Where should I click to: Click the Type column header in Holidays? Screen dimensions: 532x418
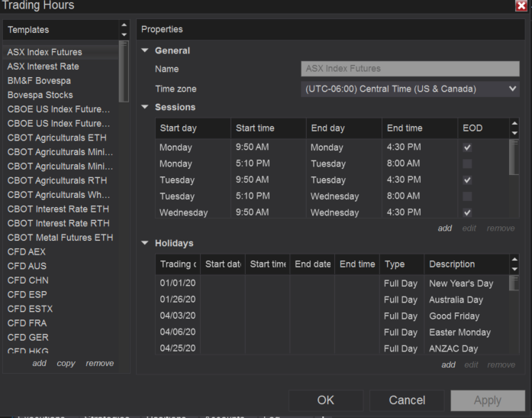pyautogui.click(x=402, y=264)
